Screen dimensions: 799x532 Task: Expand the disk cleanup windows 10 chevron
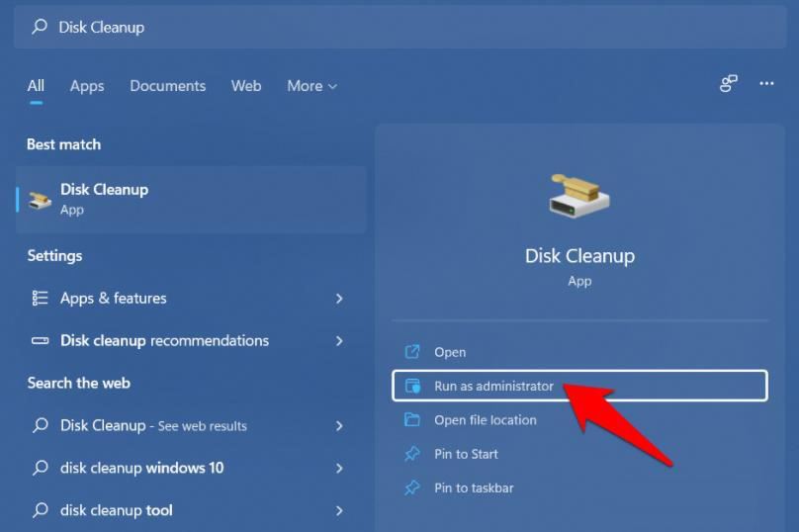tap(339, 469)
